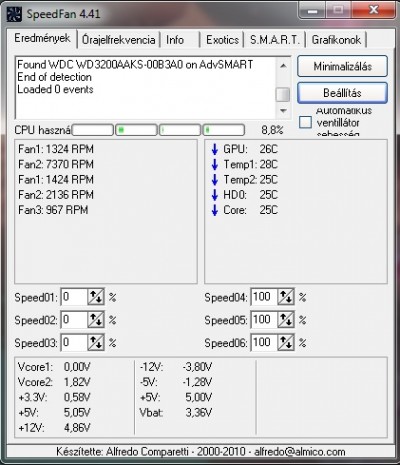Click the Speed01 value field
The image size is (400, 465).
click(x=74, y=297)
